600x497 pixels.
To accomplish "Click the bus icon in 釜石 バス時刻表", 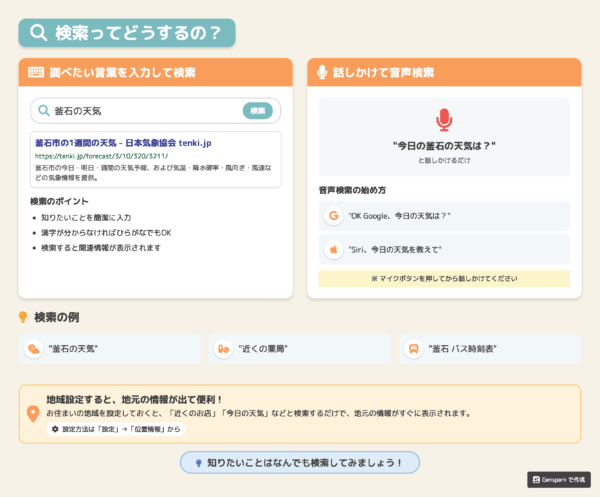I will click(x=412, y=349).
